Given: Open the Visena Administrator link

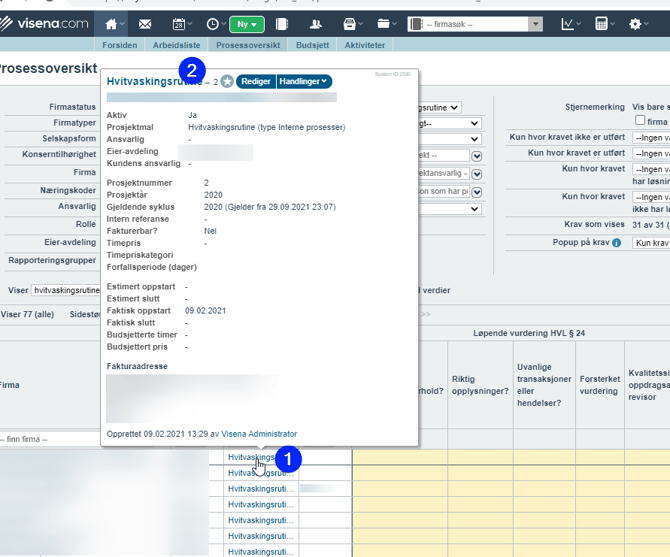Looking at the screenshot, I should click(259, 434).
